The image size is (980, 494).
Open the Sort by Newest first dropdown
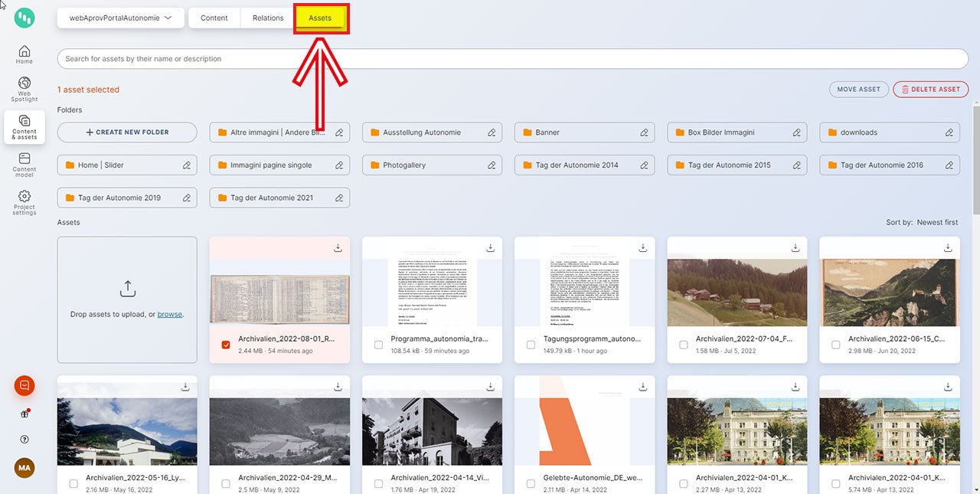point(937,222)
